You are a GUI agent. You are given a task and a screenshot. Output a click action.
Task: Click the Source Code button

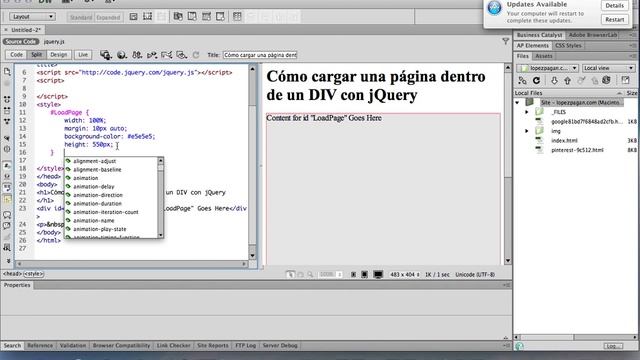pos(20,42)
